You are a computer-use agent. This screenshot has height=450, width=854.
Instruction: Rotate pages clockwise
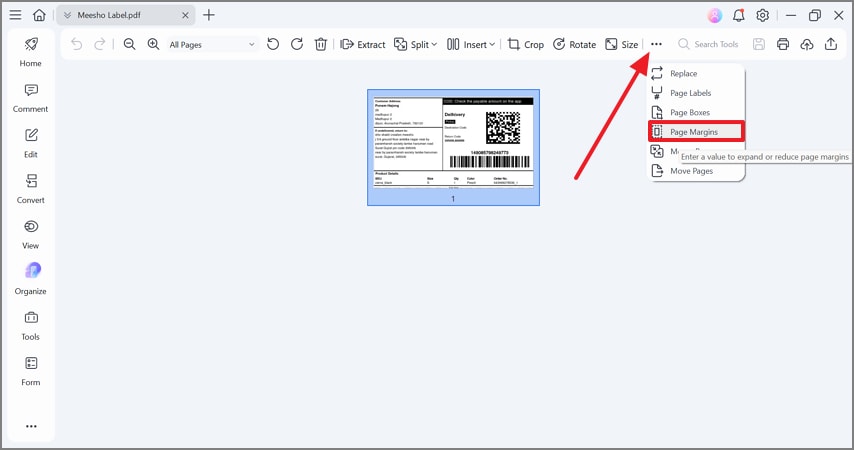297,44
